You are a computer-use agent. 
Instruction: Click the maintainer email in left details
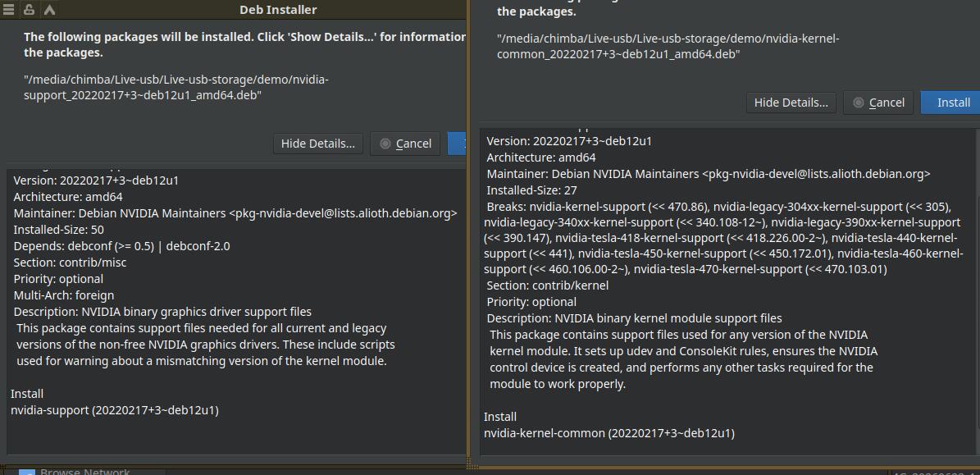343,213
